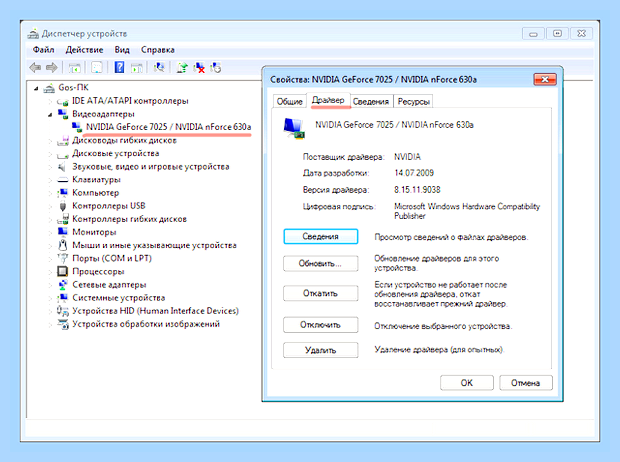Click the NVIDIA GeForce 7025 device icon in the tree
The image size is (620, 462).
77,127
